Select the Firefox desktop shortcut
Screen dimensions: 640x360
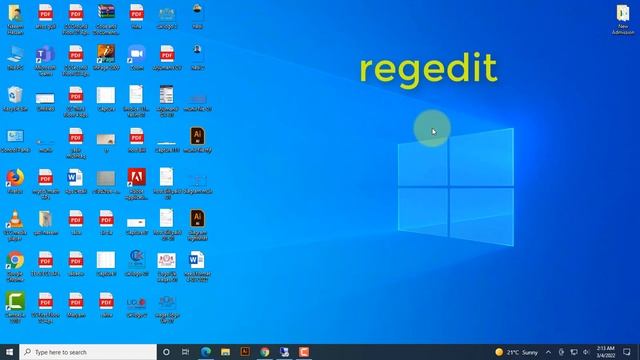[15, 181]
